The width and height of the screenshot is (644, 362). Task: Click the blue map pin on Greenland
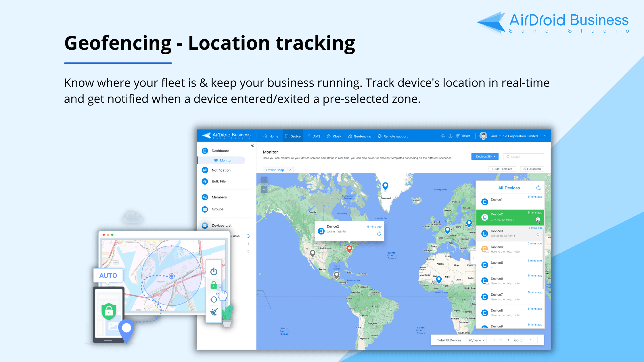pos(385,186)
